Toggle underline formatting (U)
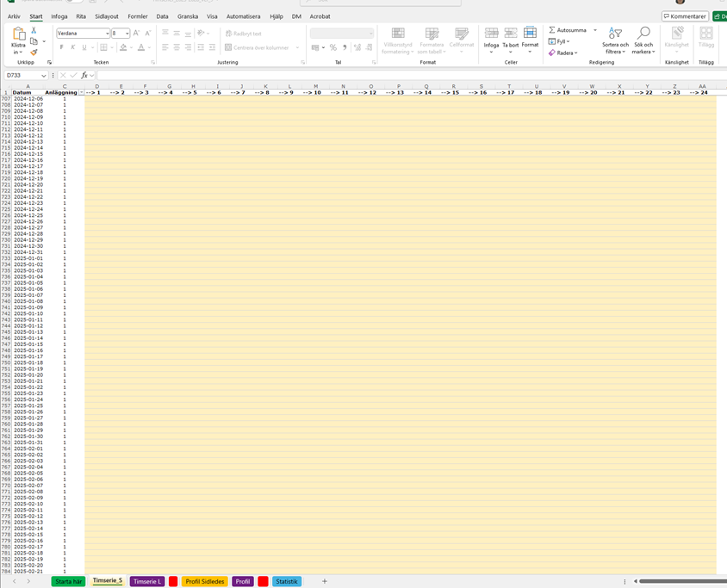 pyautogui.click(x=84, y=47)
